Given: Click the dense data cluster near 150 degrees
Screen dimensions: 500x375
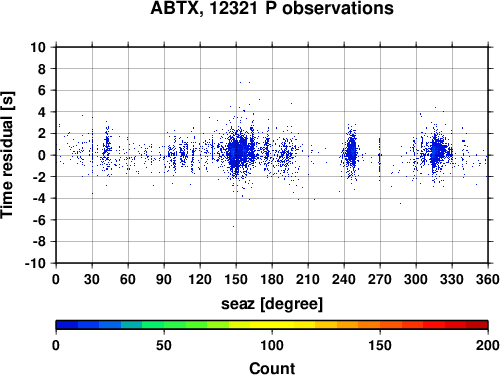Looking at the screenshot, I should [237, 152].
